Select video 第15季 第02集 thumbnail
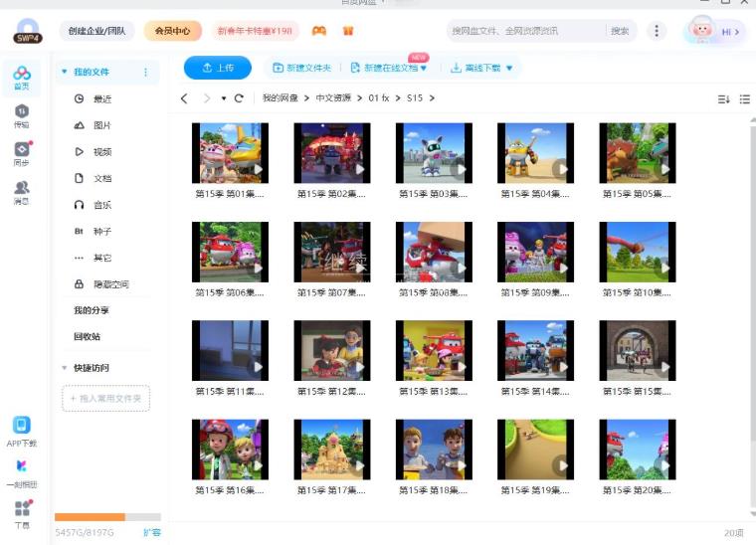The height and width of the screenshot is (545, 756). pos(332,153)
